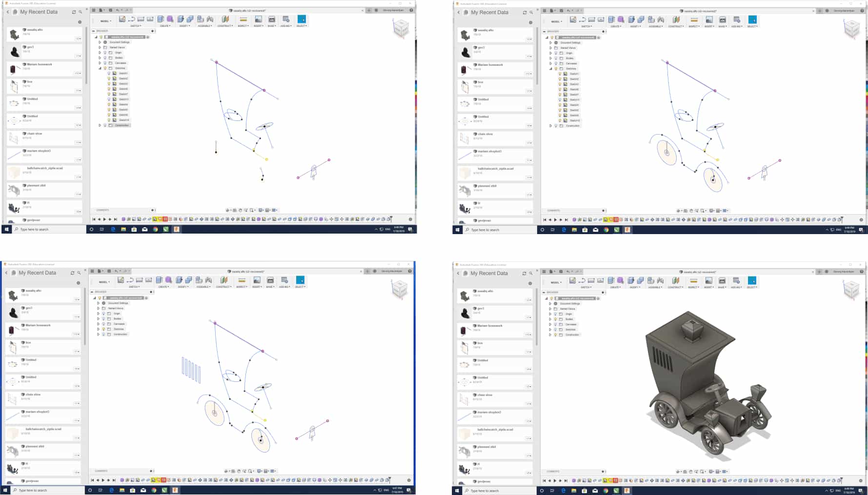
Task: Expand Bodies folder in top-right window
Action: tap(551, 58)
